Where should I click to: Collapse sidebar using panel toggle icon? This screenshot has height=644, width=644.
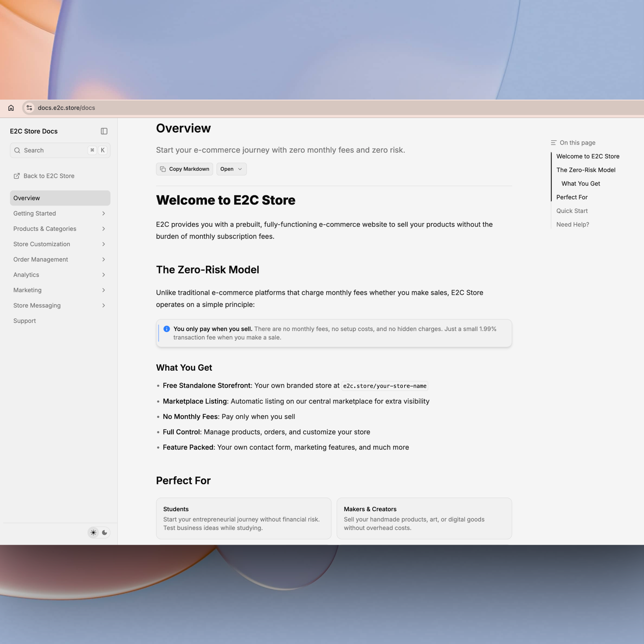click(x=104, y=131)
